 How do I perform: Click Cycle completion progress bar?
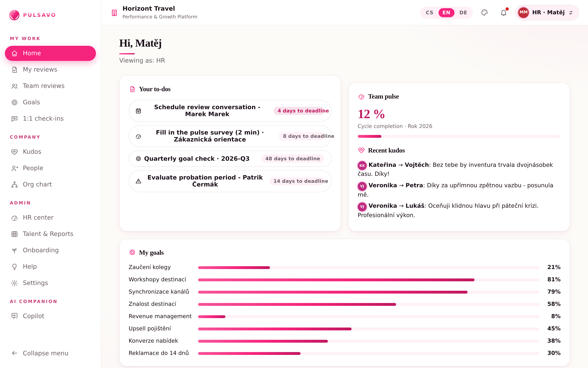pos(459,136)
